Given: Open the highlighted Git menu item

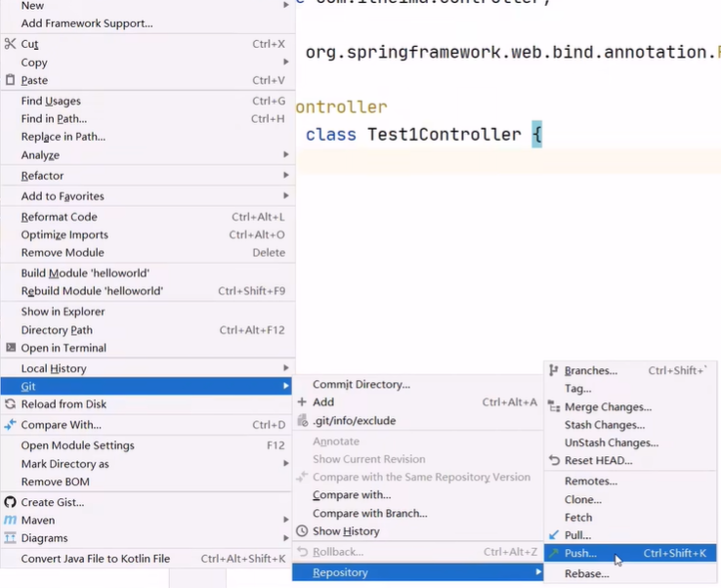Looking at the screenshot, I should (147, 386).
